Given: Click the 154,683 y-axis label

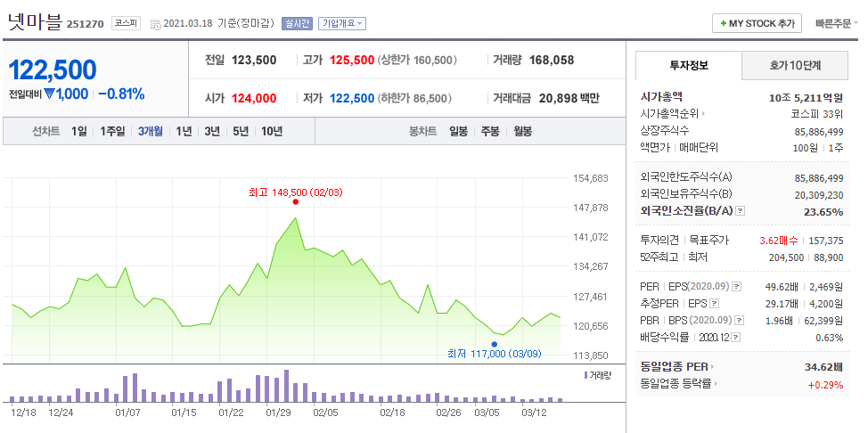Looking at the screenshot, I should tap(590, 178).
